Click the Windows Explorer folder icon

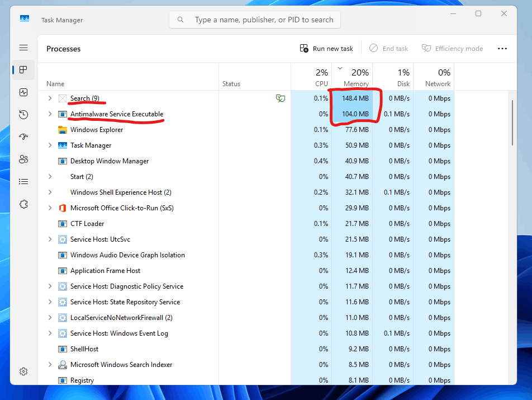[x=63, y=130]
